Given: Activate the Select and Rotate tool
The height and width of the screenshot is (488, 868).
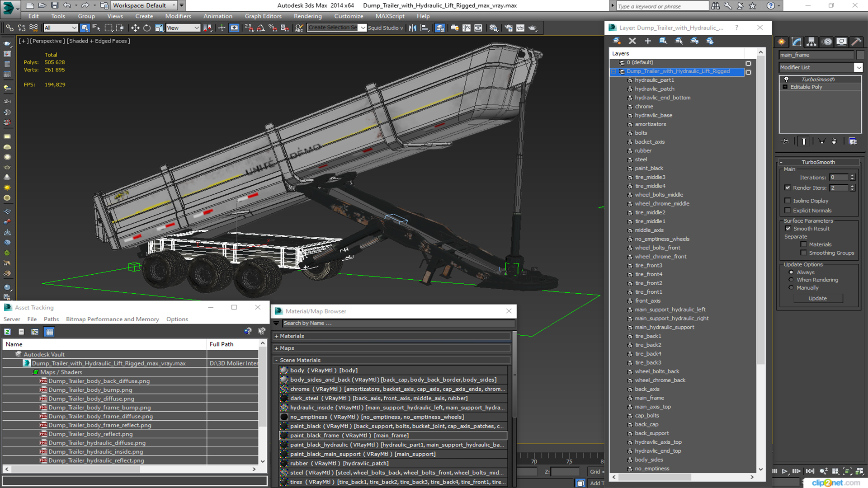Looking at the screenshot, I should pyautogui.click(x=147, y=28).
